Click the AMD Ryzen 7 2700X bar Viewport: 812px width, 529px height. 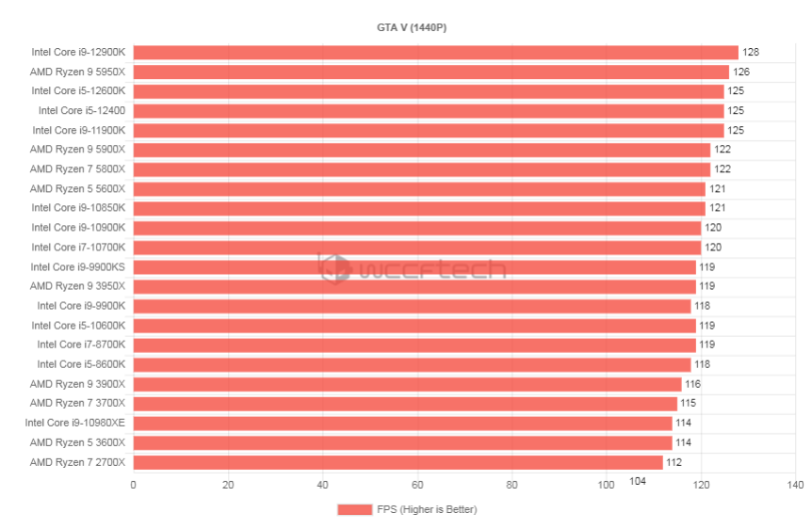(x=398, y=462)
